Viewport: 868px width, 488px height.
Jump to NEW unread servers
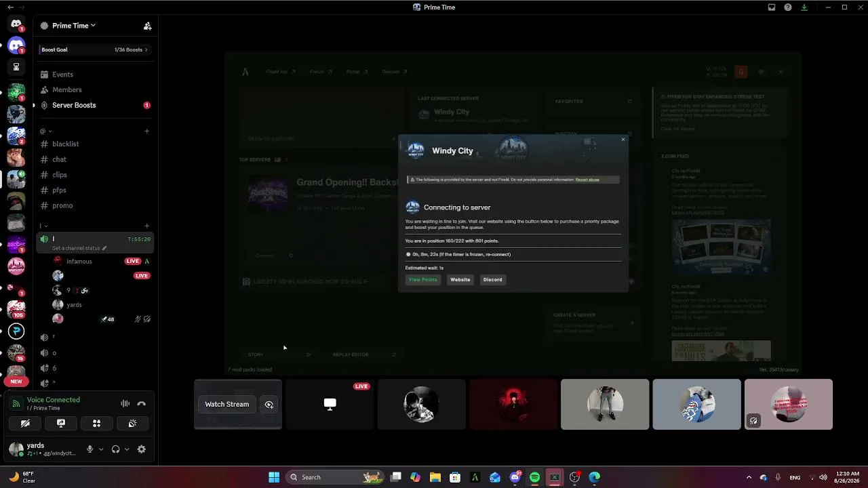click(x=16, y=382)
